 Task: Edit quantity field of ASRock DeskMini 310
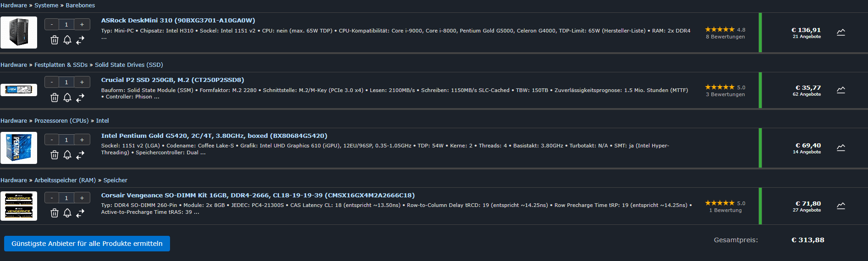coord(66,24)
